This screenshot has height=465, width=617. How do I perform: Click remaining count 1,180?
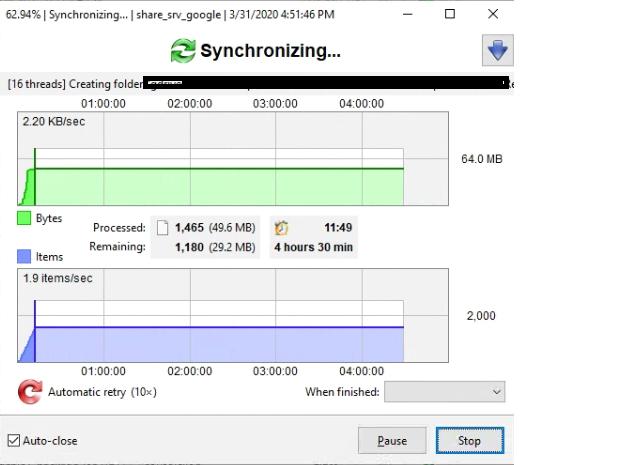(x=189, y=247)
